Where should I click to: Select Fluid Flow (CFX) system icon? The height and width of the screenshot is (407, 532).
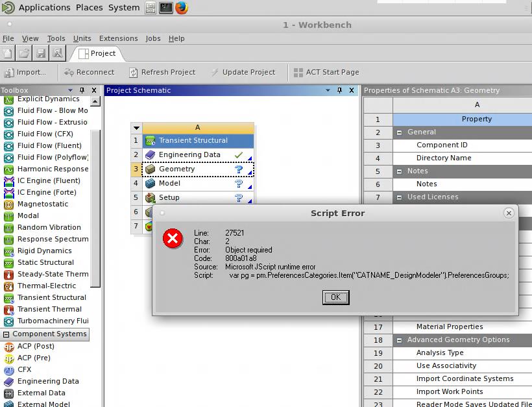[8, 134]
